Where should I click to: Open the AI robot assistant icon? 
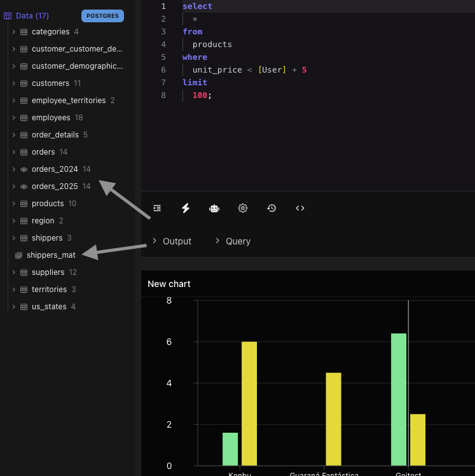coord(214,208)
